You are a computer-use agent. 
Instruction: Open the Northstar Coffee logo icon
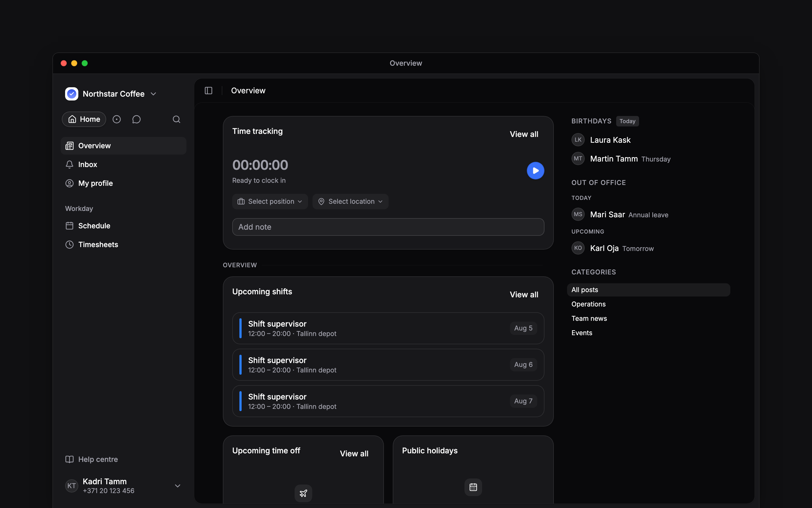tap(71, 94)
